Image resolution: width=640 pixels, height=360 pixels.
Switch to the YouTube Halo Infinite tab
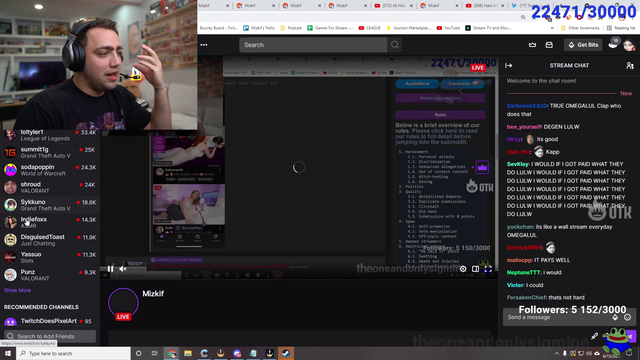[x=484, y=6]
